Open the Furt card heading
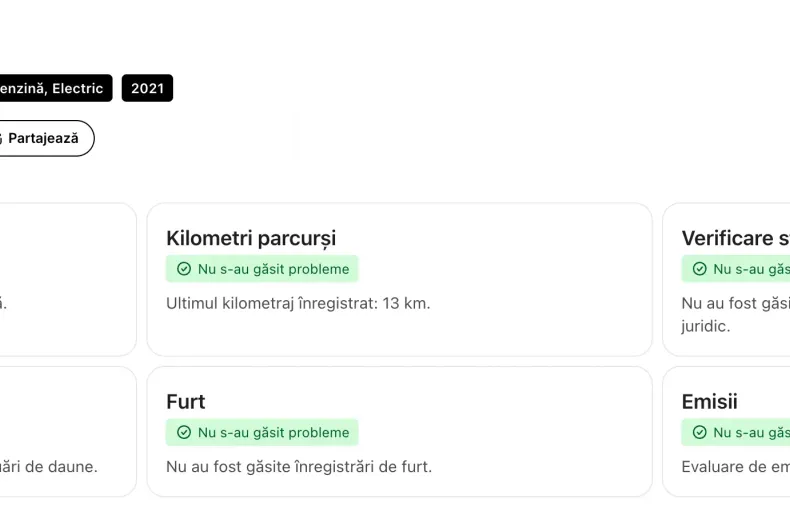790x527 pixels. pyautogui.click(x=186, y=402)
